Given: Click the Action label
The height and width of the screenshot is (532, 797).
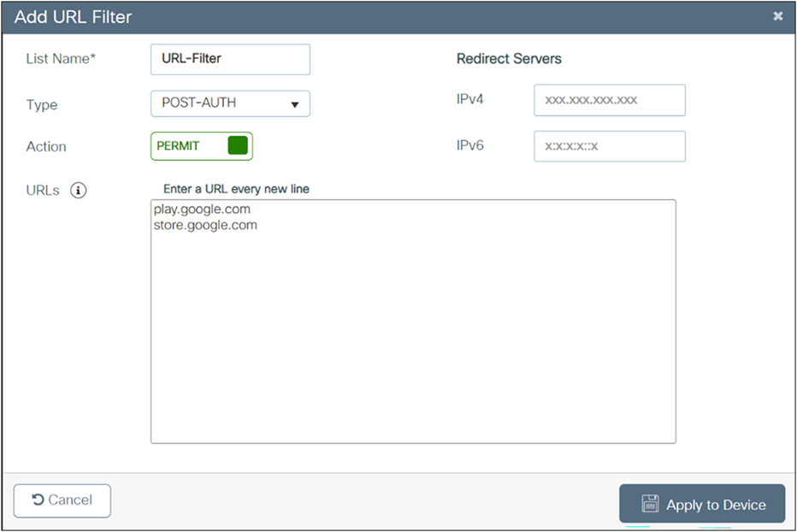Looking at the screenshot, I should pyautogui.click(x=46, y=146).
